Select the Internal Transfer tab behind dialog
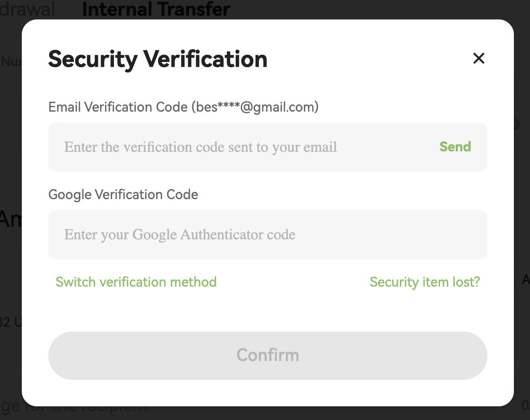 (156, 9)
